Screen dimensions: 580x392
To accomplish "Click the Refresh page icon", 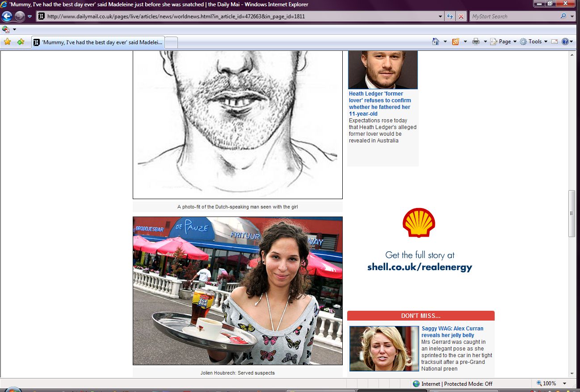I will pyautogui.click(x=450, y=17).
